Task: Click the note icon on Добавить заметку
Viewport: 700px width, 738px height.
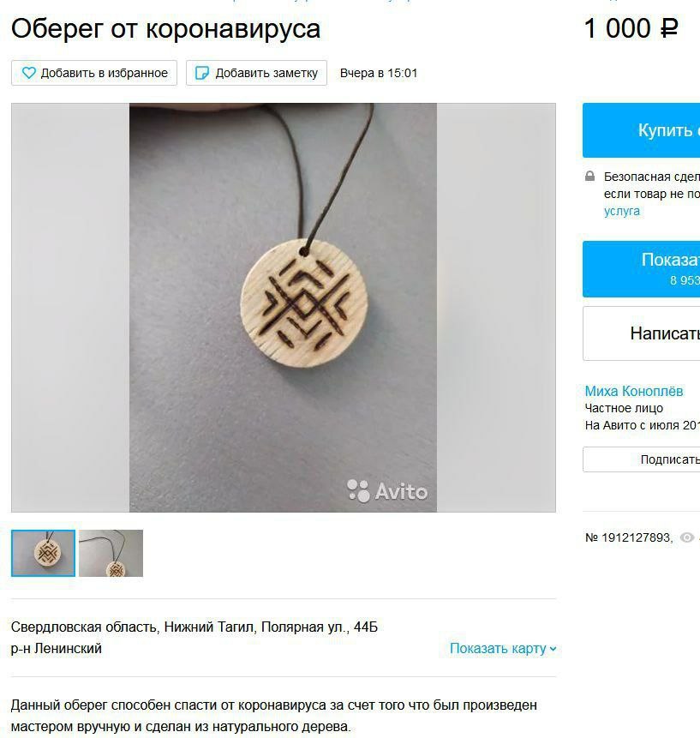Action: [x=202, y=73]
